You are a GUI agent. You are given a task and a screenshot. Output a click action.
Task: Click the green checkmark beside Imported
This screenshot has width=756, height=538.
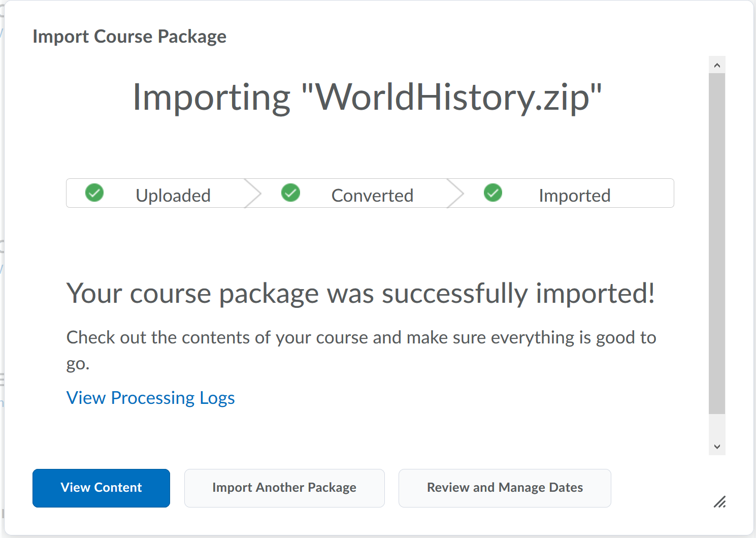(492, 193)
